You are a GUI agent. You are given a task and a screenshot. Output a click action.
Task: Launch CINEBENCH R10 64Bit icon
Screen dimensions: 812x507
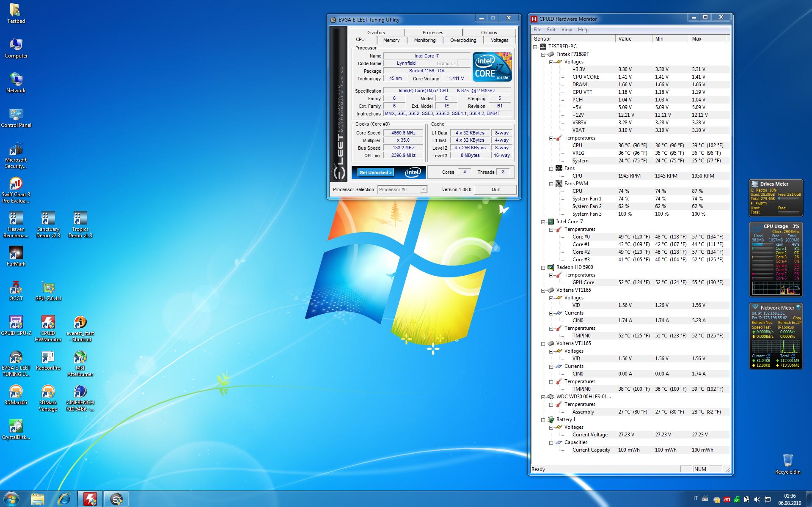click(80, 398)
